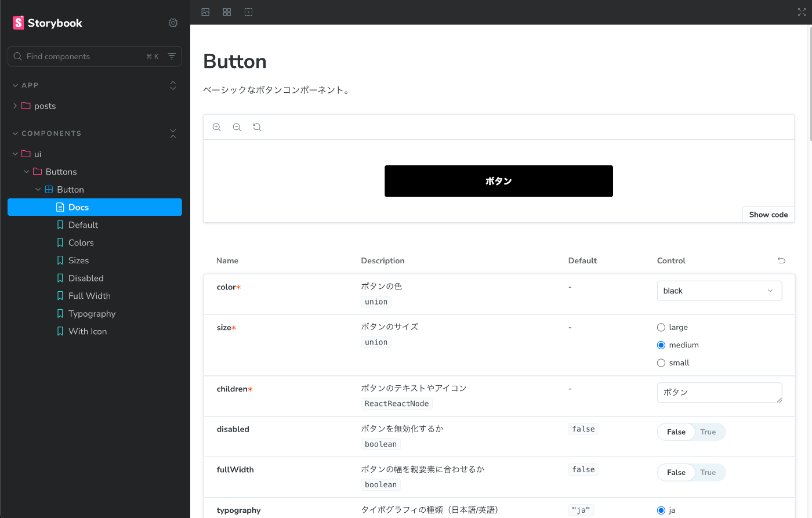Image resolution: width=812 pixels, height=518 pixels.
Task: Click the Docs document icon
Action: pyautogui.click(x=60, y=207)
